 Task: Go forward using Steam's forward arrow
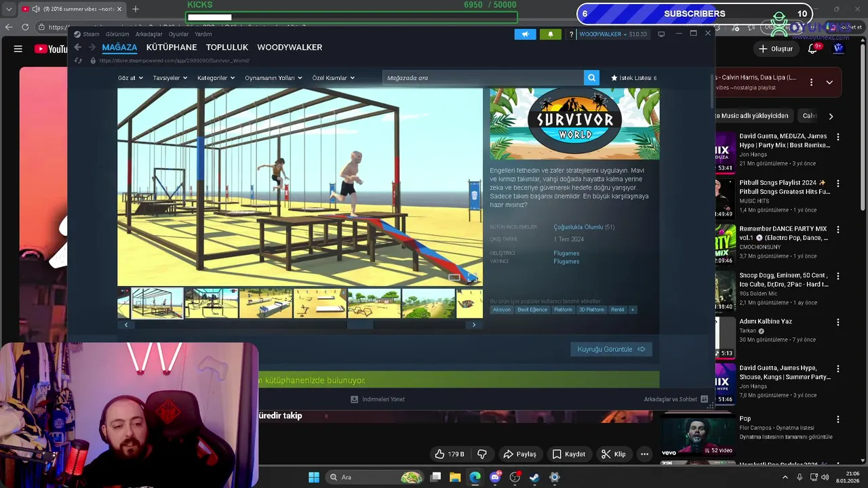pos(91,47)
